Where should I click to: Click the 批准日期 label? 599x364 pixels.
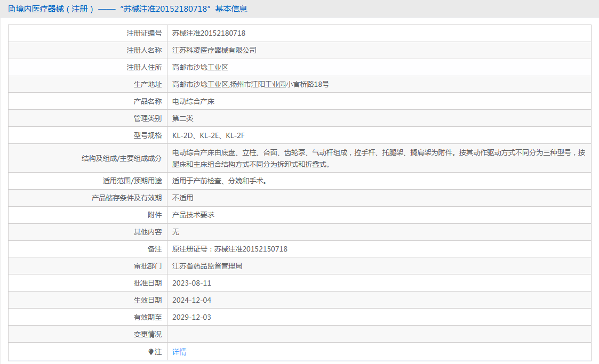[147, 283]
